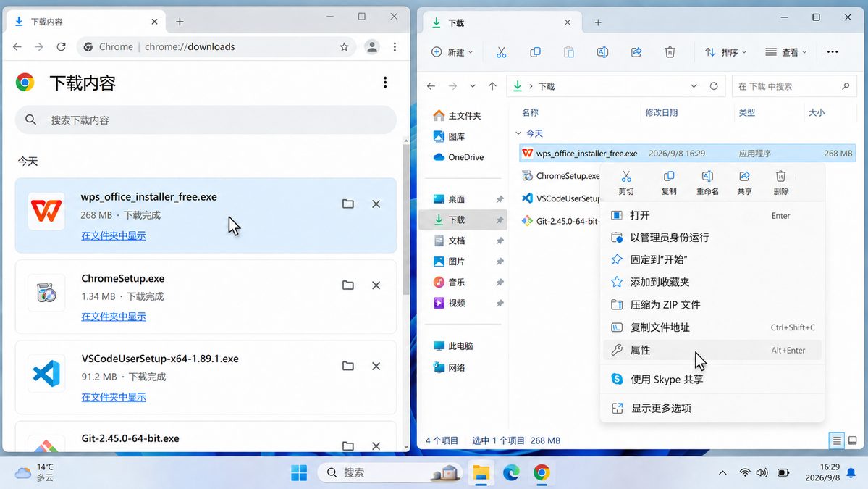The image size is (868, 489).
Task: Switch Explorer to large thumbnails view icon
Action: point(853,440)
